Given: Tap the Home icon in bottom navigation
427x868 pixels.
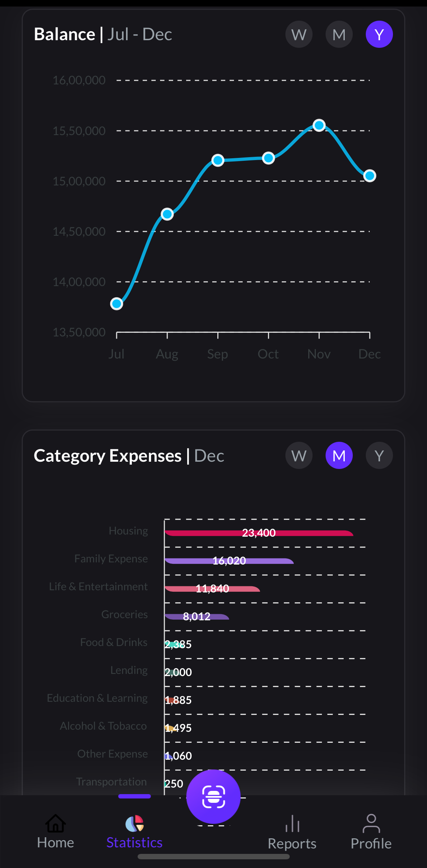Looking at the screenshot, I should click(x=55, y=824).
